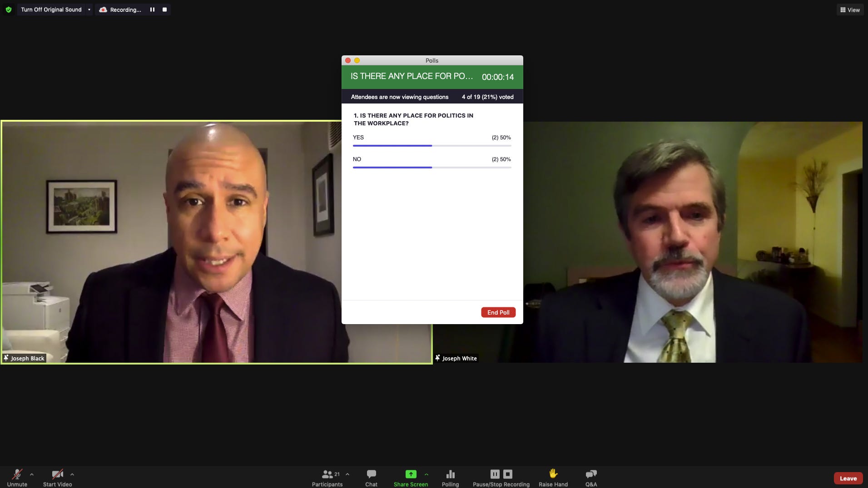Viewport: 868px width, 488px height.
Task: Turn Off Original Sound
Action: (51, 10)
